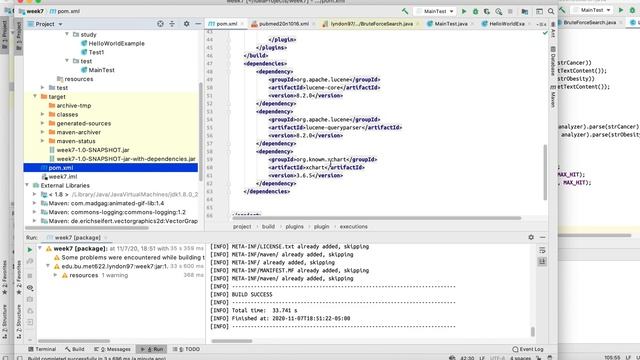Rerun week7 package with green arrow
Viewport: 640px width, 360px height.
tap(30, 249)
